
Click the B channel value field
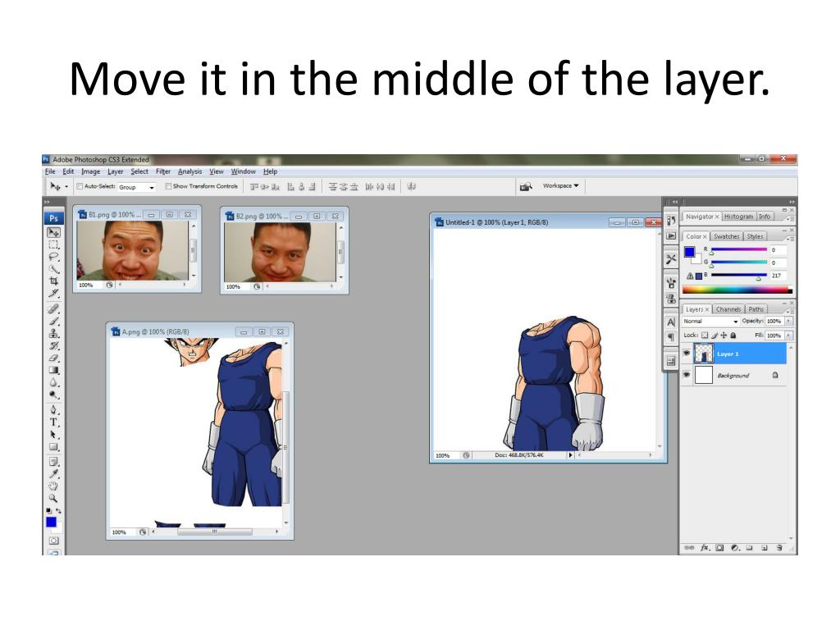click(778, 276)
